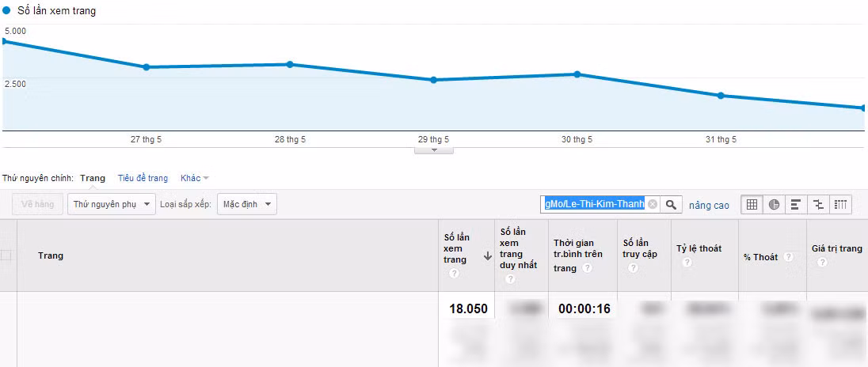
Task: Select the Tiêu đề trang dimension
Action: click(x=143, y=178)
